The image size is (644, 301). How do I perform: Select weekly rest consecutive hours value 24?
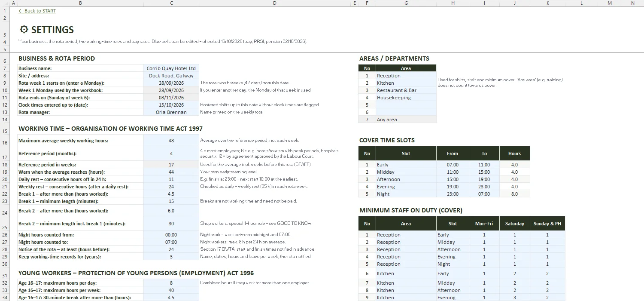coord(171,187)
